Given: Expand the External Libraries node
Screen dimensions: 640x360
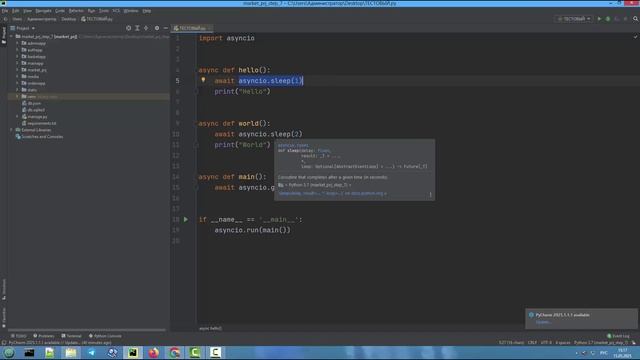Looking at the screenshot, I should (x=11, y=130).
